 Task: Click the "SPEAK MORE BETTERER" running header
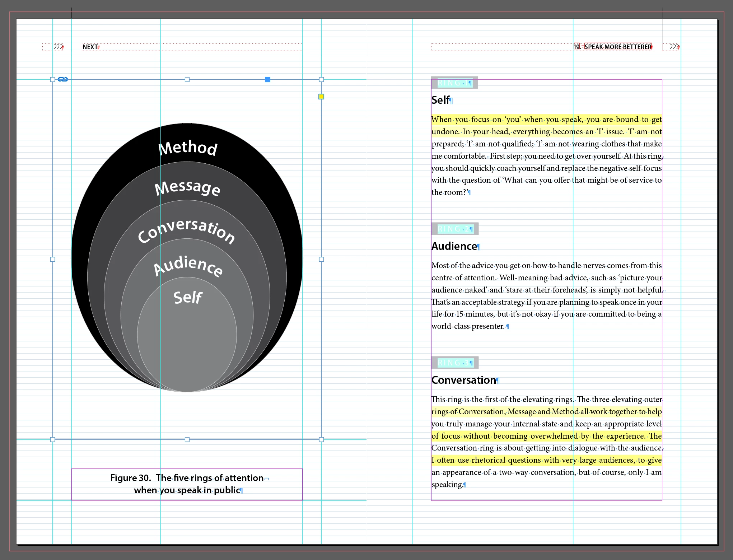(x=617, y=47)
